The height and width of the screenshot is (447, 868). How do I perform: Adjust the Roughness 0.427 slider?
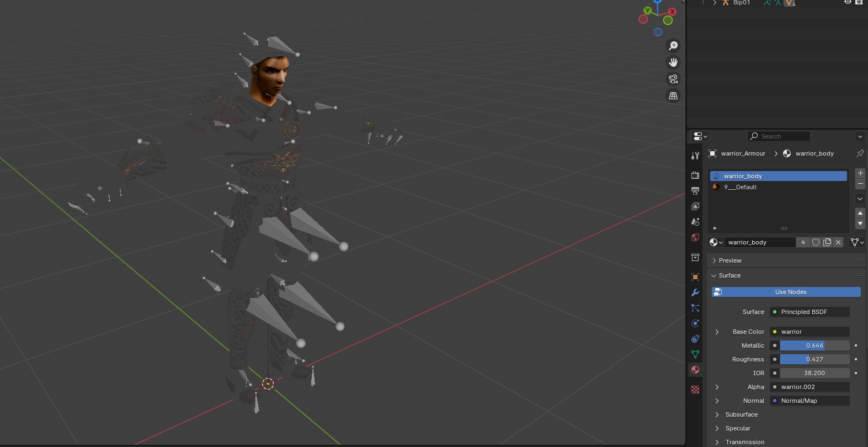[814, 359]
